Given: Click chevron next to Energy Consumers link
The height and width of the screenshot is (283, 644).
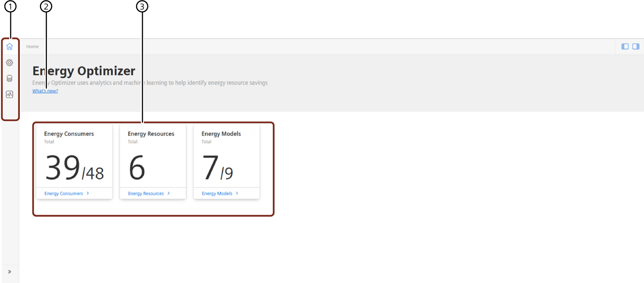Looking at the screenshot, I should click(x=88, y=193).
